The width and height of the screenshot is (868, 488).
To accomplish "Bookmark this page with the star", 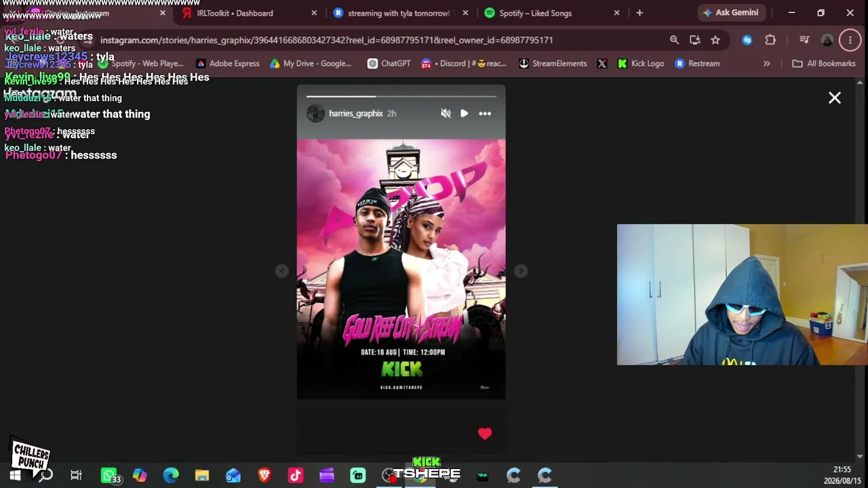I will pos(715,40).
